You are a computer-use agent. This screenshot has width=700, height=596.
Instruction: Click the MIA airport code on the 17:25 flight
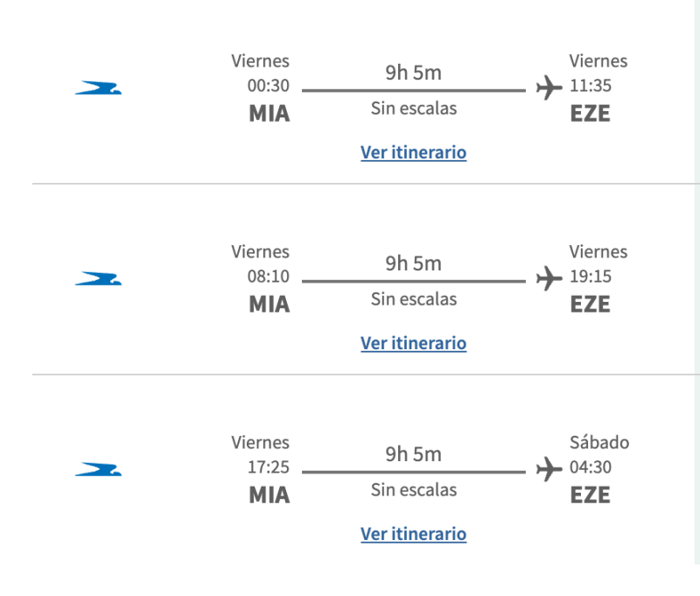269,495
